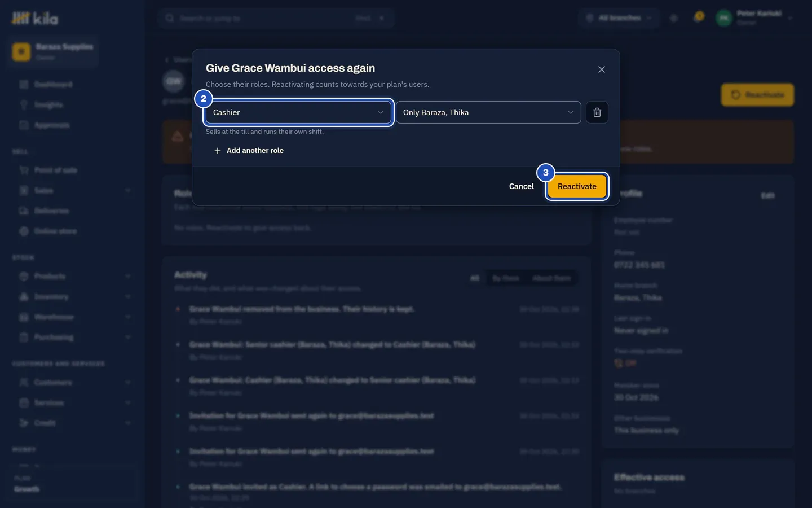Delete the Cashier role row with trash icon
This screenshot has height=508, width=812.
click(x=597, y=112)
